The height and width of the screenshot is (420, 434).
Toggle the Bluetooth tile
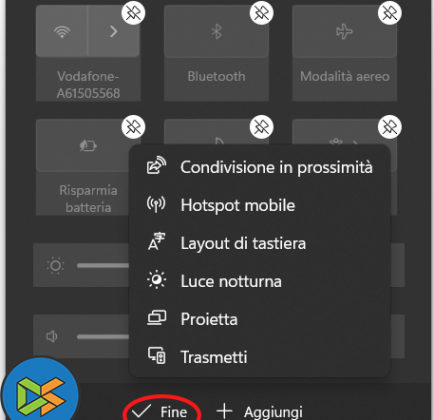click(216, 32)
